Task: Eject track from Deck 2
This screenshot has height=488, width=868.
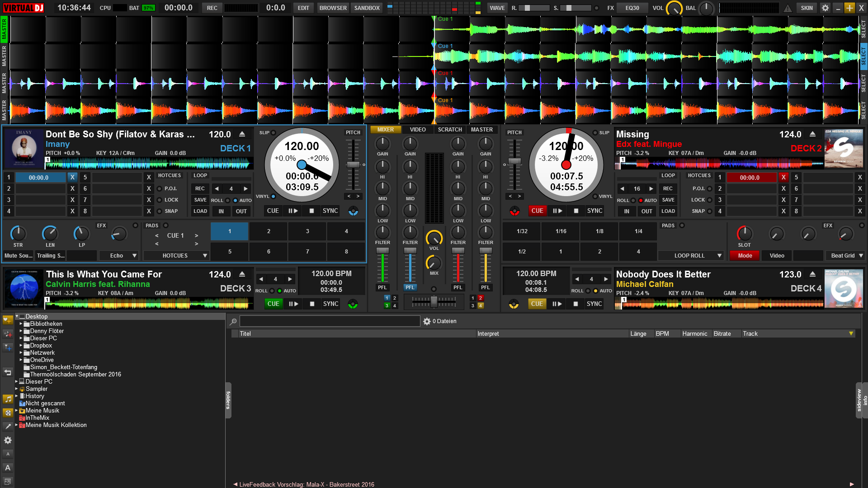Action: [812, 134]
